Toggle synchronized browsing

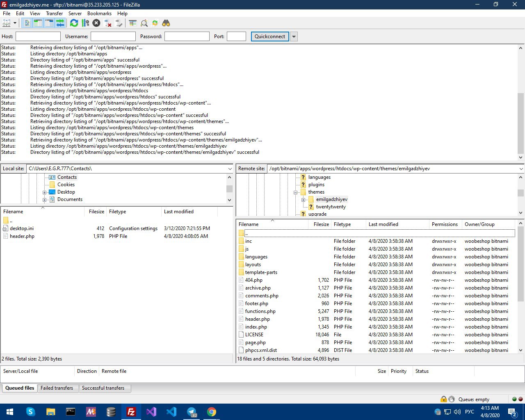click(x=155, y=23)
